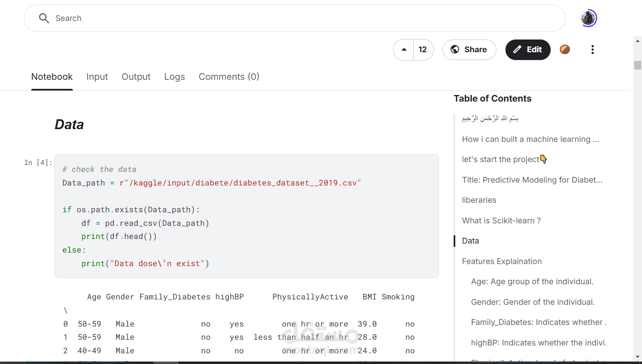Image resolution: width=642 pixels, height=364 pixels.
Task: Click the page scrollbar up arrow
Action: click(637, 41)
